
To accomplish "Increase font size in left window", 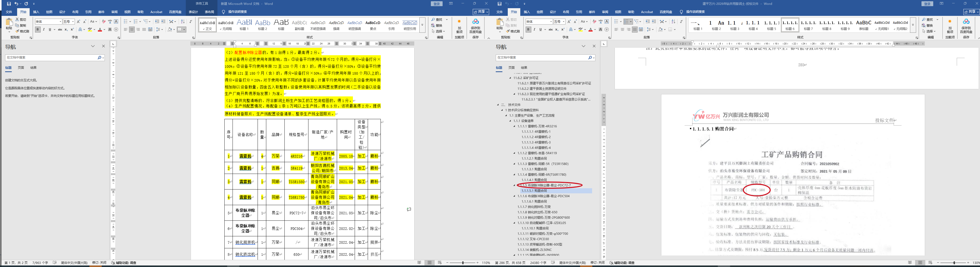I will pyautogui.click(x=79, y=22).
